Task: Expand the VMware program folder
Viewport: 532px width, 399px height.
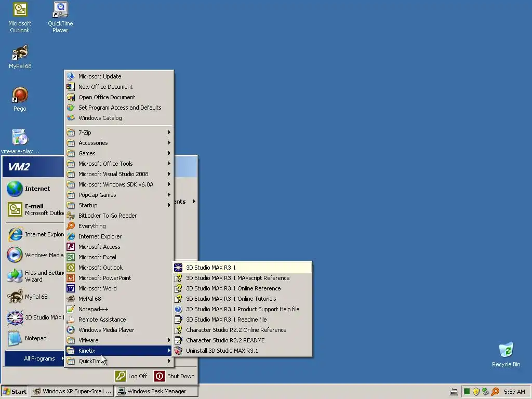Action: pyautogui.click(x=119, y=340)
